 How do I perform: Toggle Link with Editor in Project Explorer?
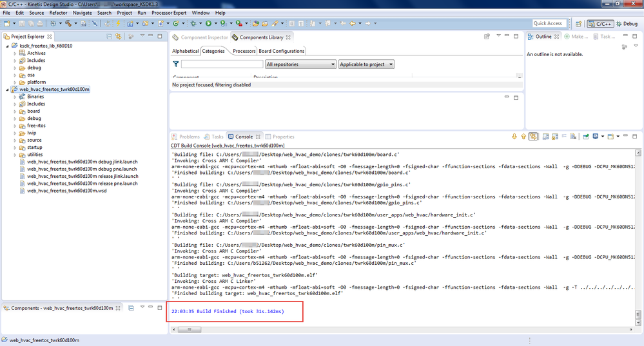pos(118,37)
